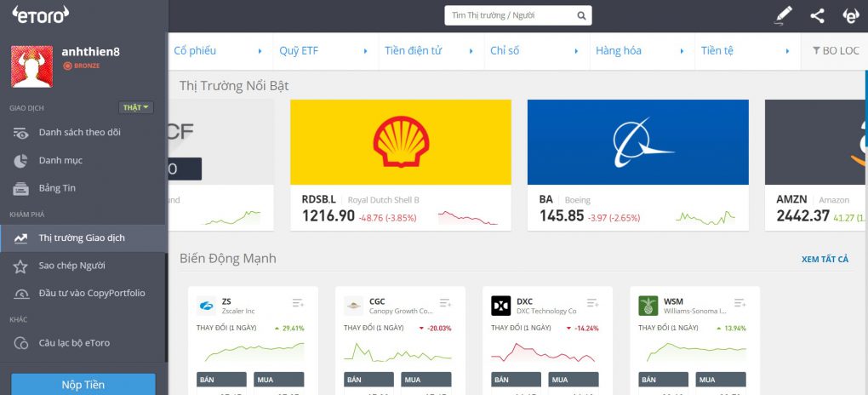Click the Bảng Tin news feed icon
The width and height of the screenshot is (868, 395).
[x=20, y=188]
